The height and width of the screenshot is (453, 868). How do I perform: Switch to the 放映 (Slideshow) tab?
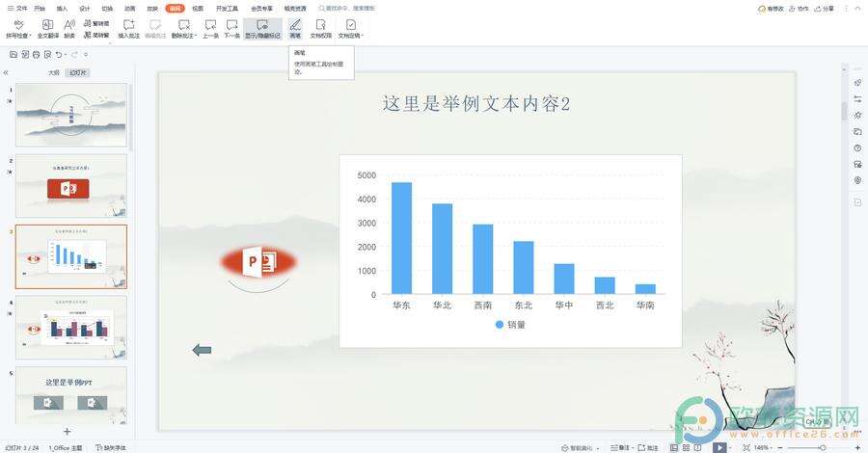pos(152,9)
